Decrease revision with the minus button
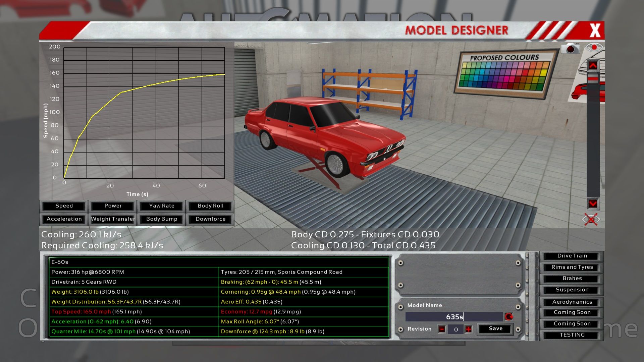 coord(442,329)
